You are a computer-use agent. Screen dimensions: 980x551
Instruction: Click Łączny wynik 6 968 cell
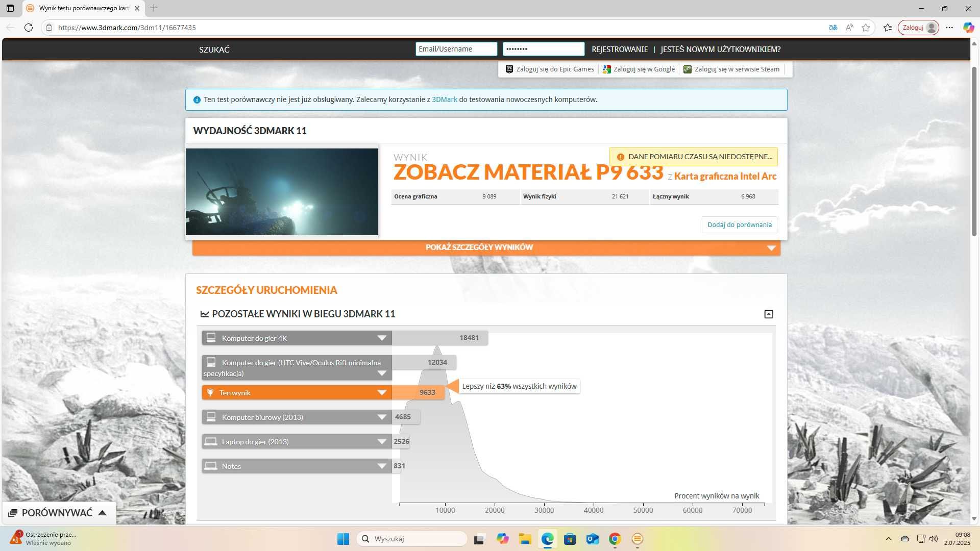coord(714,196)
